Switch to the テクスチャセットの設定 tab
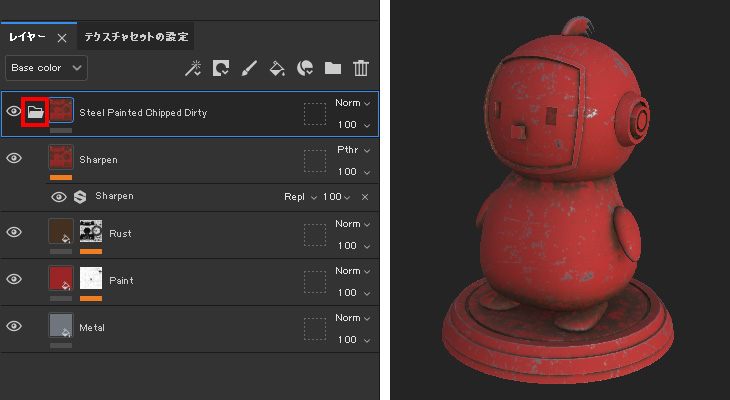The image size is (730, 400). click(136, 37)
